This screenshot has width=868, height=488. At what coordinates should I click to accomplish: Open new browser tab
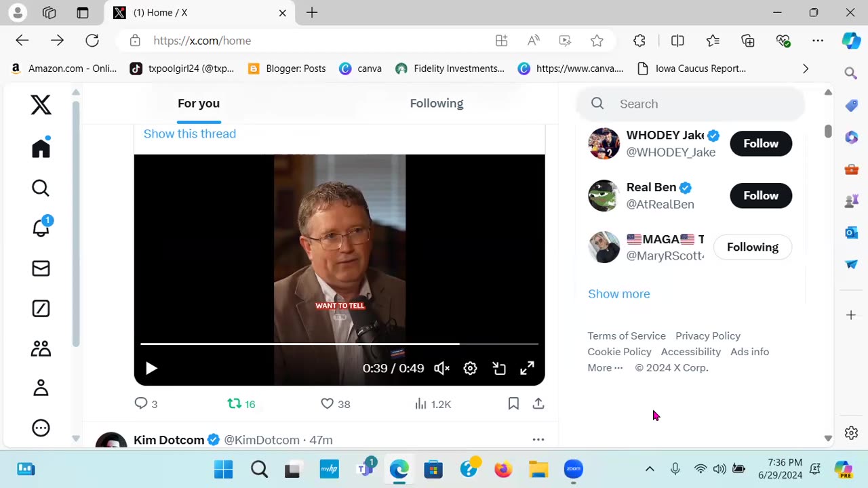[312, 13]
